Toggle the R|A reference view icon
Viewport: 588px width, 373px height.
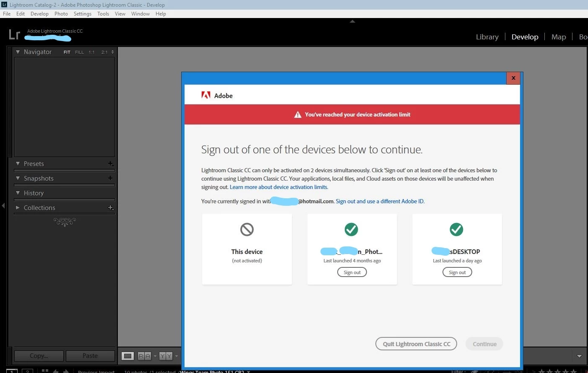pos(144,356)
